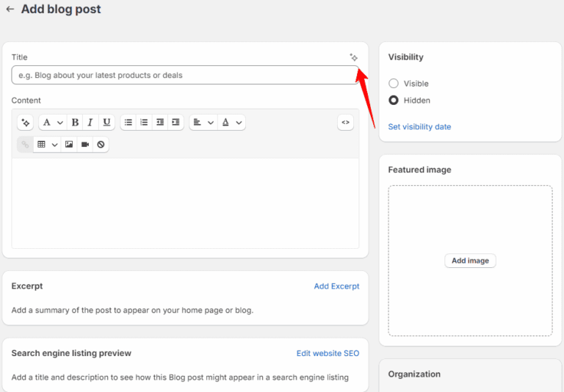Click the Clear formatting icon
The height and width of the screenshot is (392, 564).
101,145
